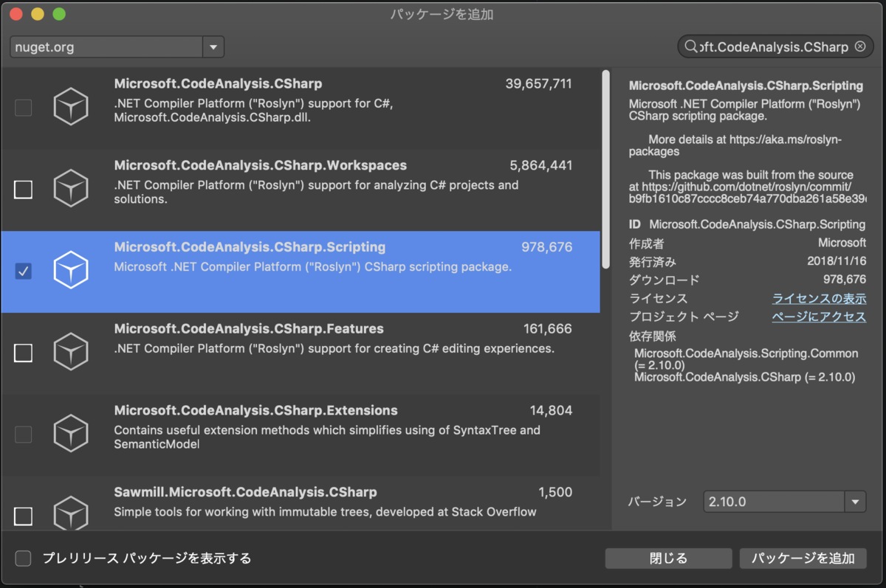Click the 5,864,441 download count
This screenshot has height=588, width=886.
click(x=541, y=165)
